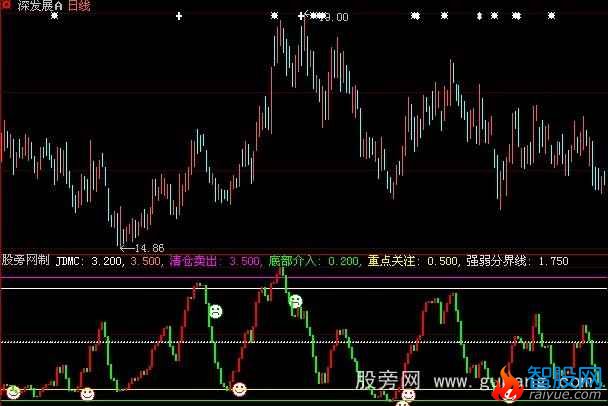Image resolution: width=608 pixels, height=406 pixels.
Task: Click the 清仓卖出: 3.500 label
Action: tap(215, 261)
